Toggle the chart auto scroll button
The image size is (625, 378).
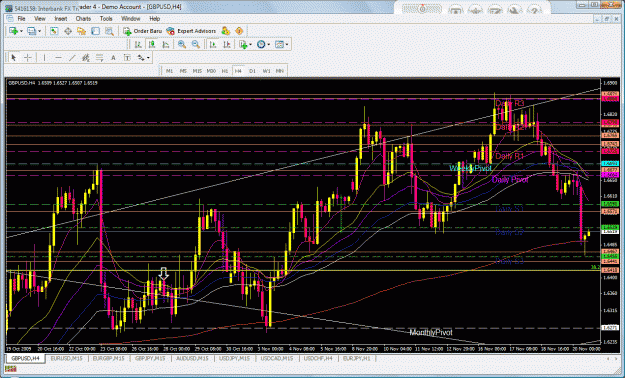[213, 45]
